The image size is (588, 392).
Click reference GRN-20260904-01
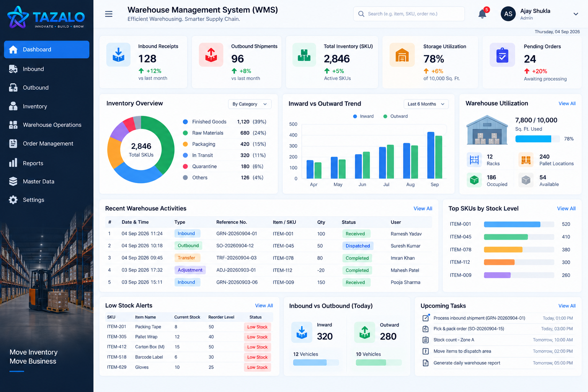pos(237,234)
